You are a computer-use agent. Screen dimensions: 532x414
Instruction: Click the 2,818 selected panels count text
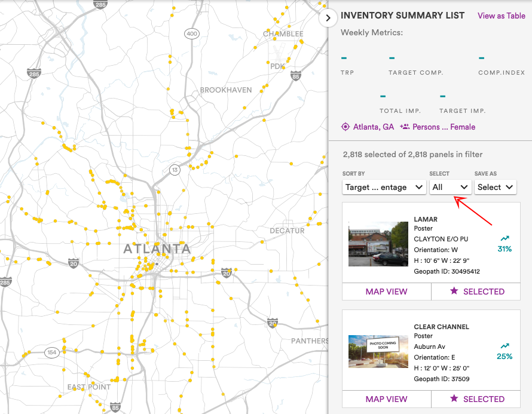pyautogui.click(x=412, y=155)
